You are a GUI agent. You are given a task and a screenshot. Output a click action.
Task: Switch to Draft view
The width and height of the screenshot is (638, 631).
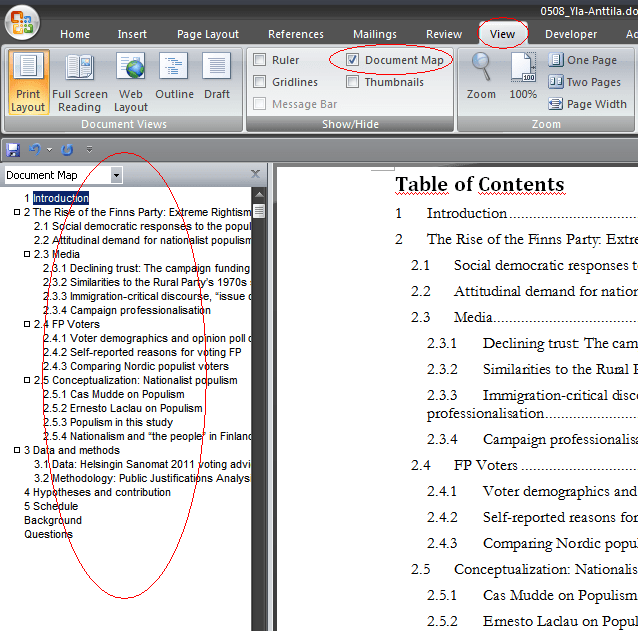pyautogui.click(x=217, y=77)
